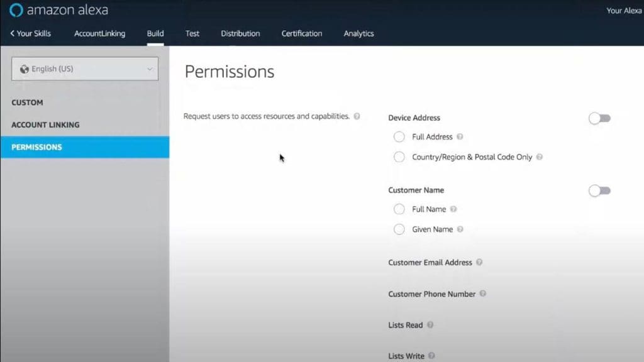Select the Full Address radio button
Viewport: 644px width, 362px height.
click(399, 136)
